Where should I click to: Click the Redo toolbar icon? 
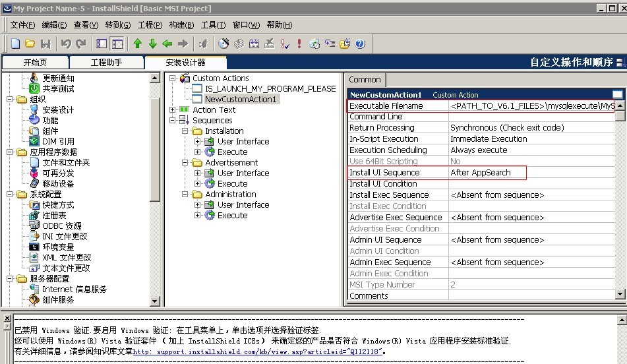[x=81, y=44]
